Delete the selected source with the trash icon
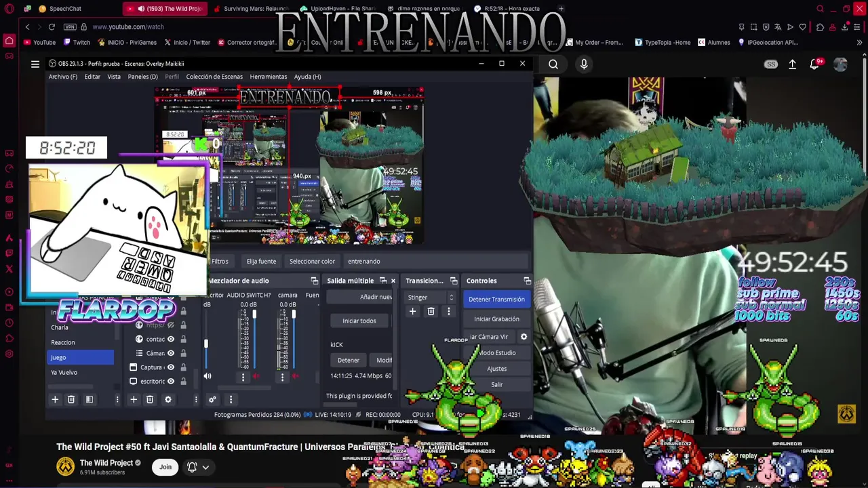 click(x=150, y=399)
